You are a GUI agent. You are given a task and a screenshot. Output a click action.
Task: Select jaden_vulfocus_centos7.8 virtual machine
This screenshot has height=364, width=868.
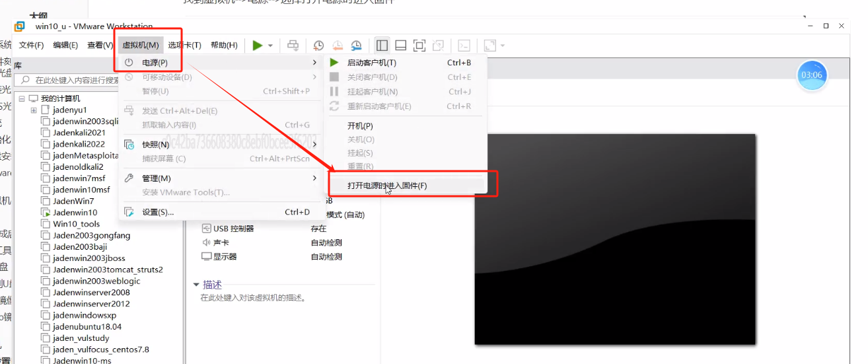point(101,349)
